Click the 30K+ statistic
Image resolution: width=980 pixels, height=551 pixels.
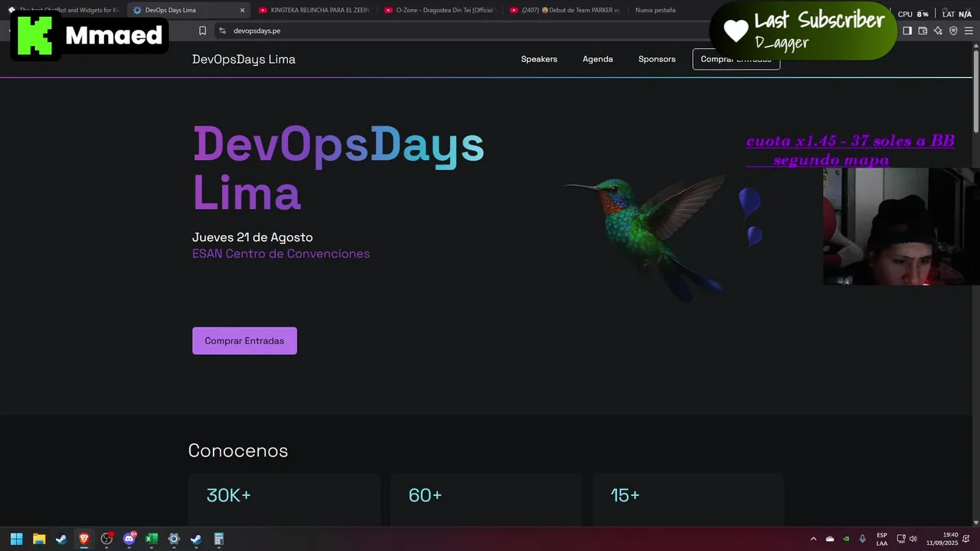(x=229, y=495)
